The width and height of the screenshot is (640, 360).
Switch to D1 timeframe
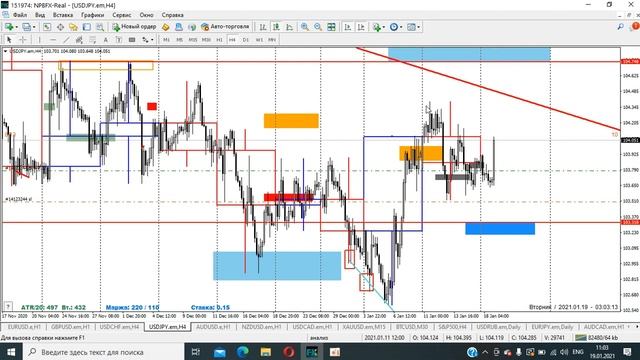pos(246,40)
